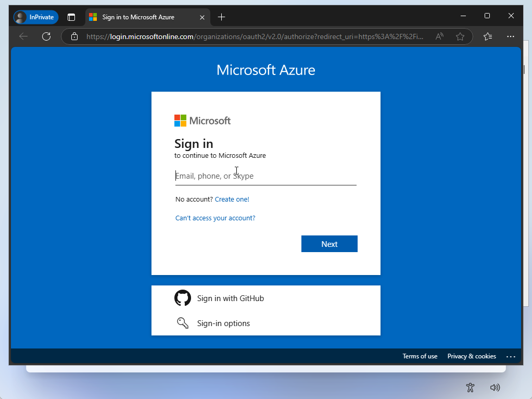The width and height of the screenshot is (532, 399).
Task: Click the Next button
Action: pos(329,244)
